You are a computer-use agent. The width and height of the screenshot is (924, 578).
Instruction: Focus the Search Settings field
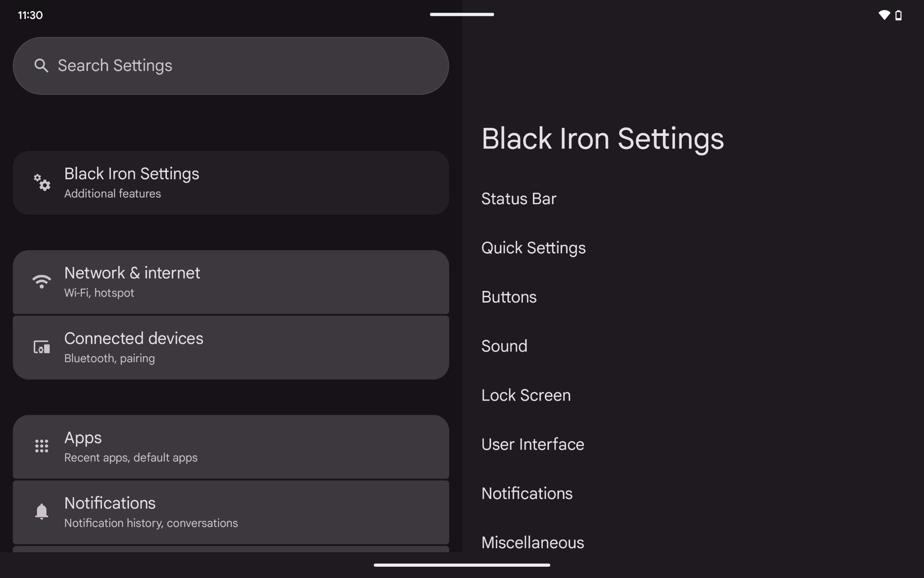(x=231, y=66)
